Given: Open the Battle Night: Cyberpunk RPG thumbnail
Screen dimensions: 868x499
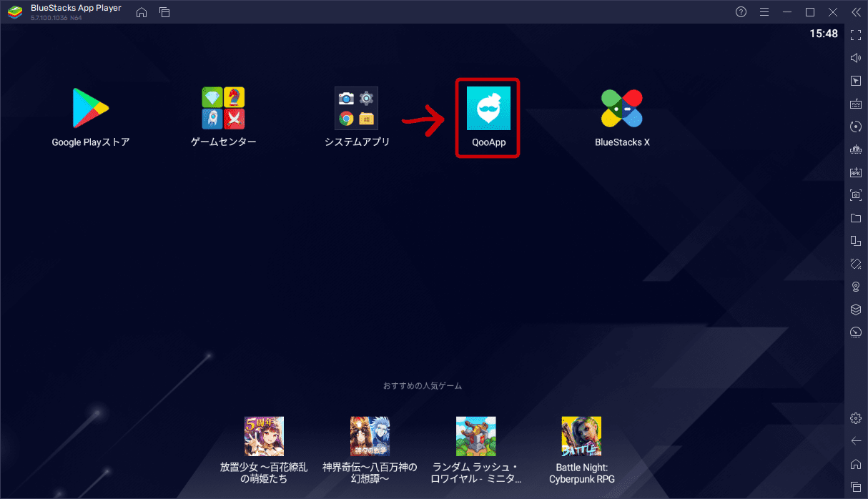Looking at the screenshot, I should tap(581, 435).
